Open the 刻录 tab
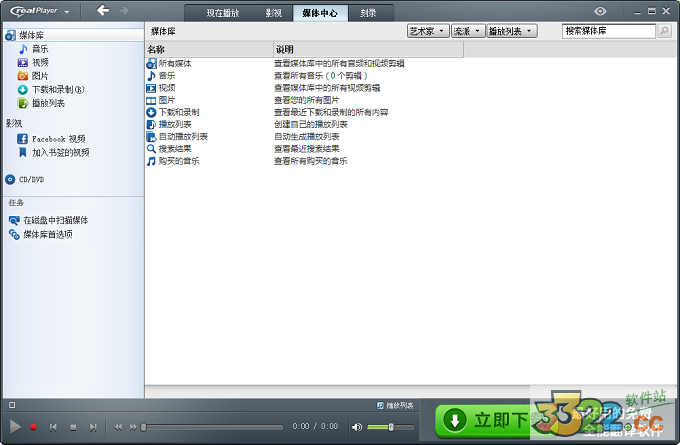This screenshot has height=445, width=680. point(368,13)
